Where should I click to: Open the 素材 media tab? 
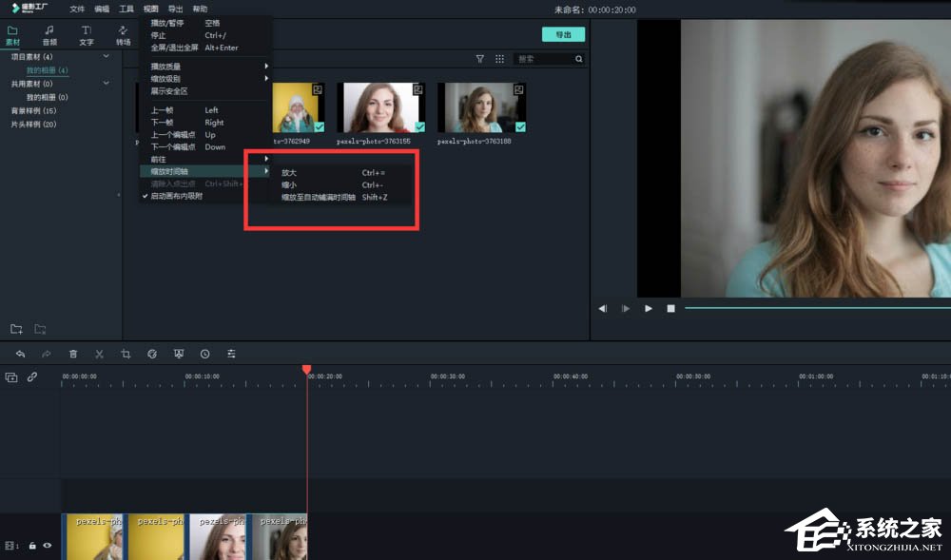pyautogui.click(x=12, y=36)
